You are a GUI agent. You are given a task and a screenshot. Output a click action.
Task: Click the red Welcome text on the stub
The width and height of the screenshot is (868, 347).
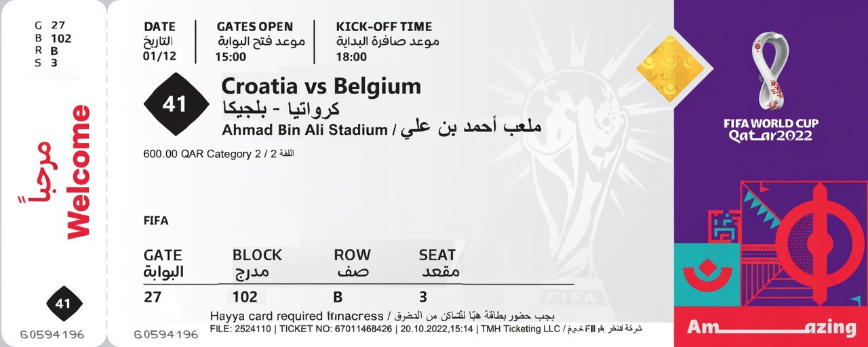(x=79, y=172)
